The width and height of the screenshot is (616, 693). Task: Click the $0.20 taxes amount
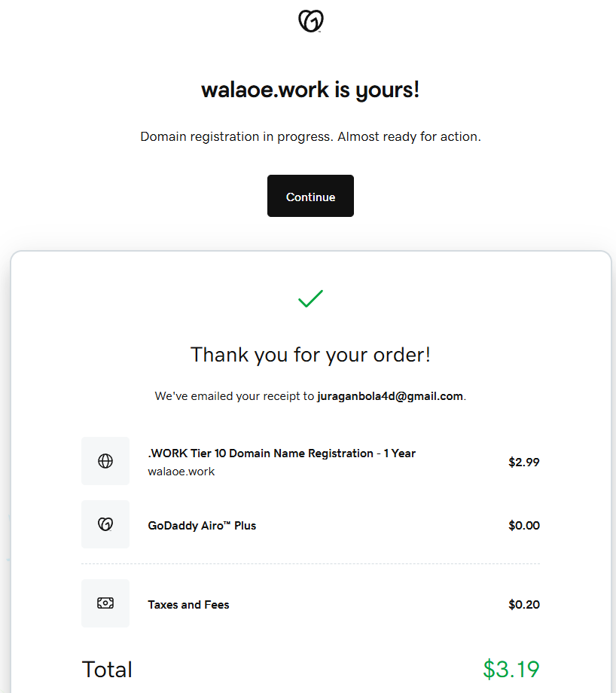(x=523, y=605)
